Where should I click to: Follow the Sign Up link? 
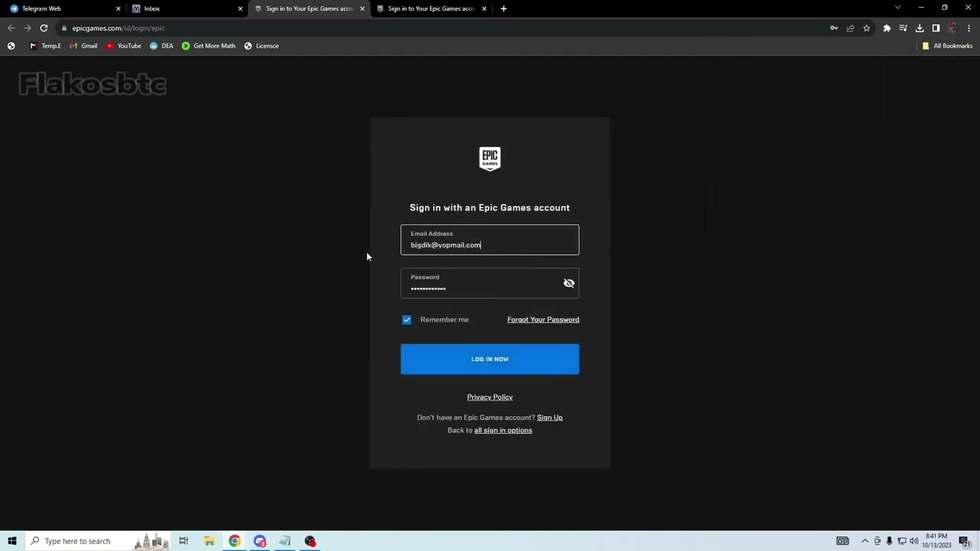(550, 418)
